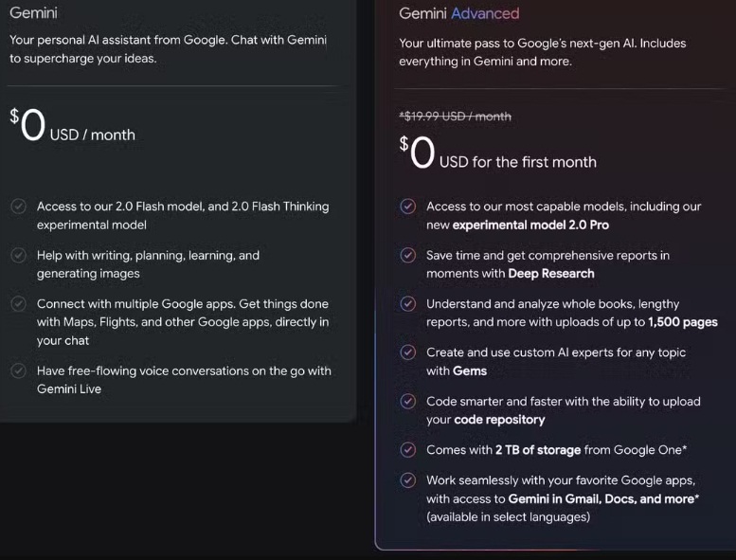Click the checkmark beside code repository upload feature
736x560 pixels.
point(407,402)
